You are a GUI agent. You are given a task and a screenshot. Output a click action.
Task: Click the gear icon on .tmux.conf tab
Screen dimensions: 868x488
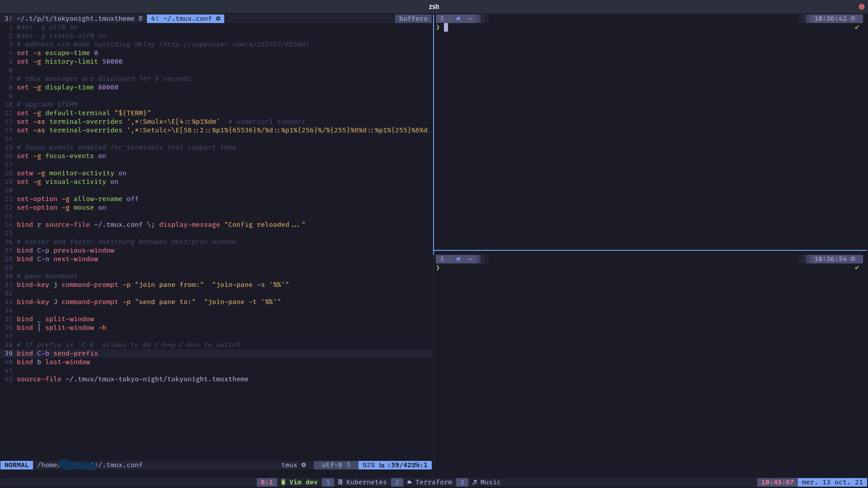[218, 19]
